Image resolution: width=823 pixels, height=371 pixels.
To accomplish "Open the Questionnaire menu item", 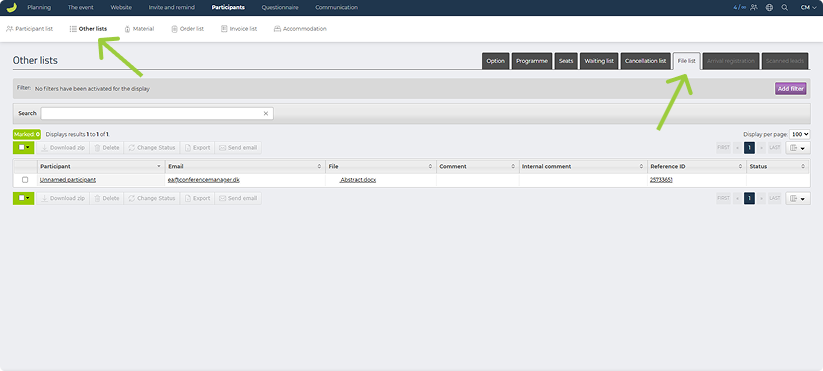I will click(x=280, y=8).
